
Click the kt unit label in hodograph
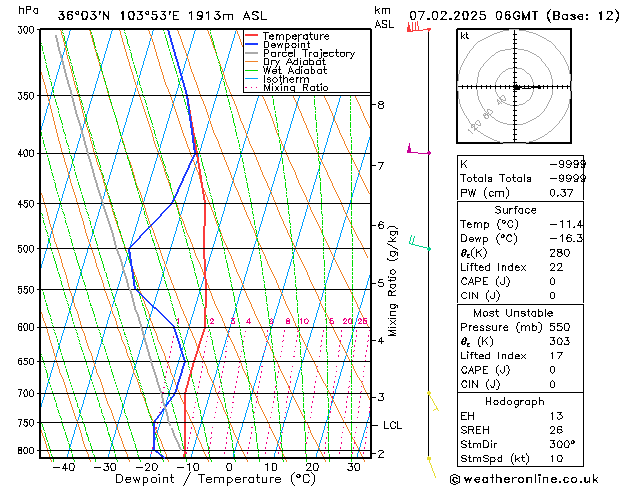point(465,35)
